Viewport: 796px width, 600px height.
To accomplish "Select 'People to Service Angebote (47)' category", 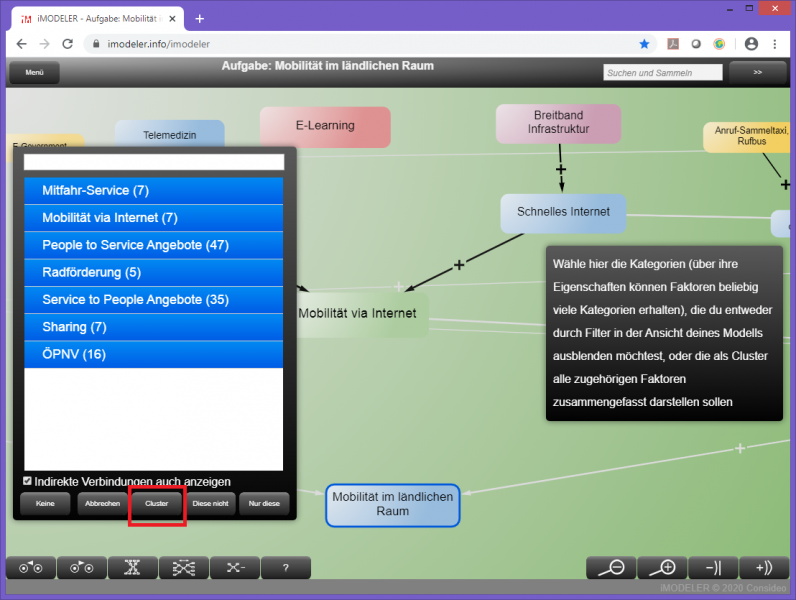I will 154,245.
